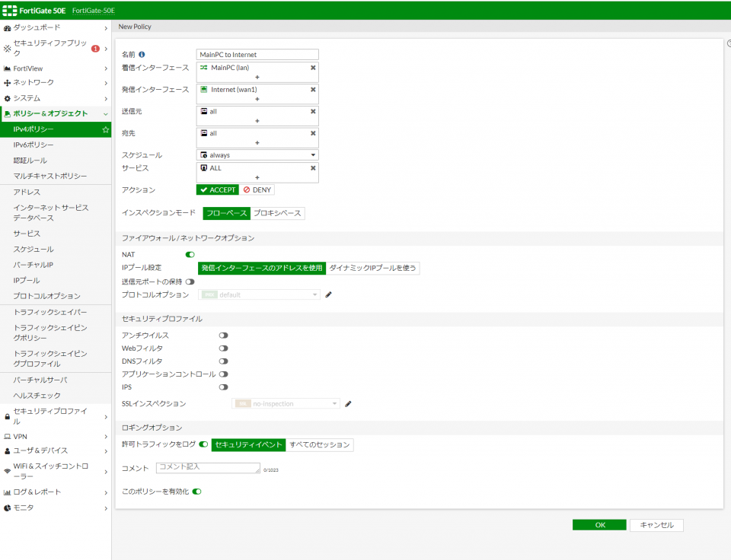The image size is (731, 560).
Task: Click the モニタ pie chart icon
Action: [x=7, y=508]
